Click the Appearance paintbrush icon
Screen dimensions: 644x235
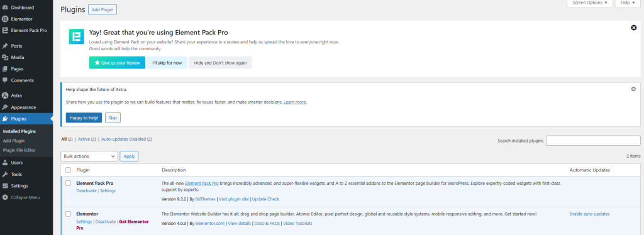(5, 107)
